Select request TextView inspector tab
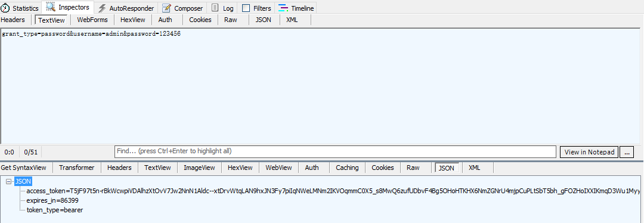This screenshot has height=223, width=644. pyautogui.click(x=51, y=20)
